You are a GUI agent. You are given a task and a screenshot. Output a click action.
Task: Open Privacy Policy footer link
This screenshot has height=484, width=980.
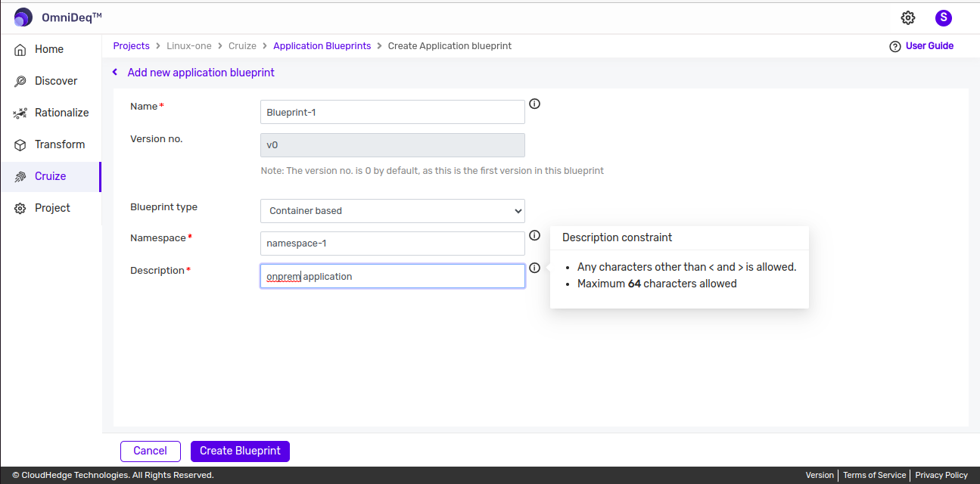pos(941,475)
